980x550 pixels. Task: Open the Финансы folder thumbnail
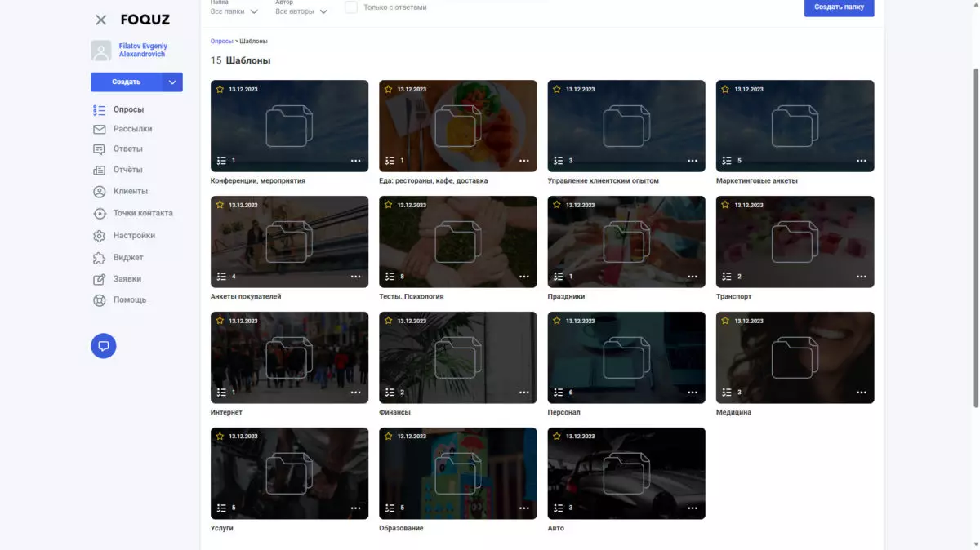pyautogui.click(x=457, y=357)
